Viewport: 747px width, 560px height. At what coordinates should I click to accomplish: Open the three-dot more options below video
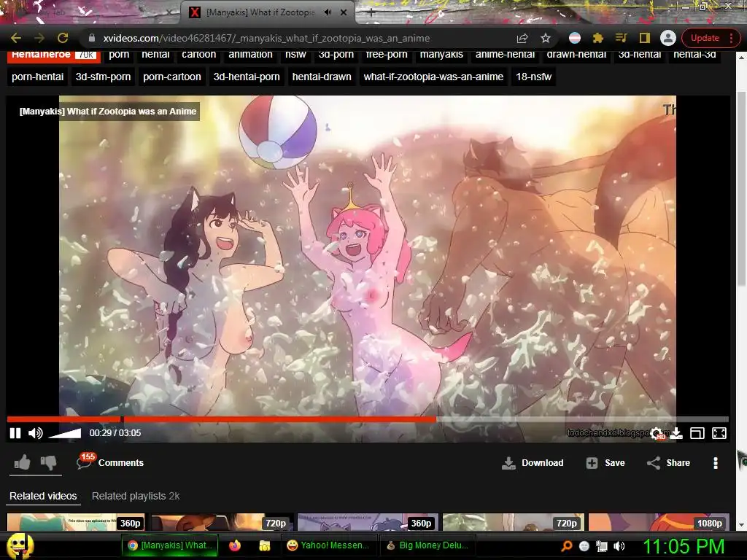(715, 463)
